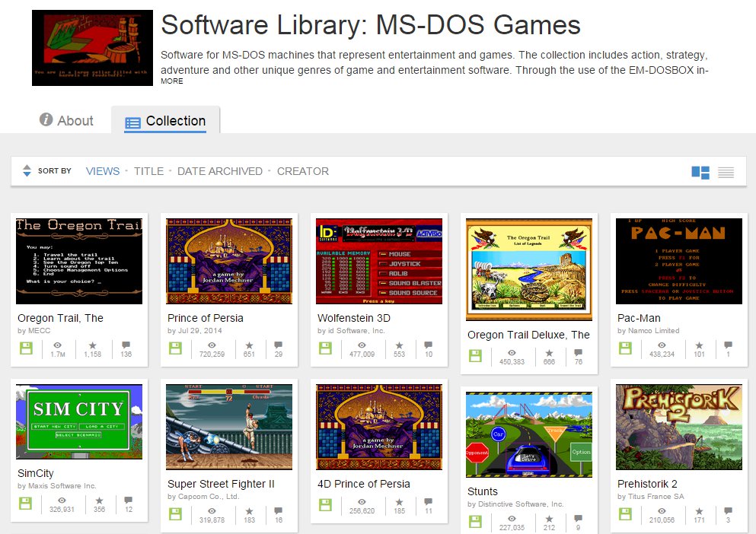Open '4D Prince of Persia' title link
756x534 pixels.
tap(364, 484)
